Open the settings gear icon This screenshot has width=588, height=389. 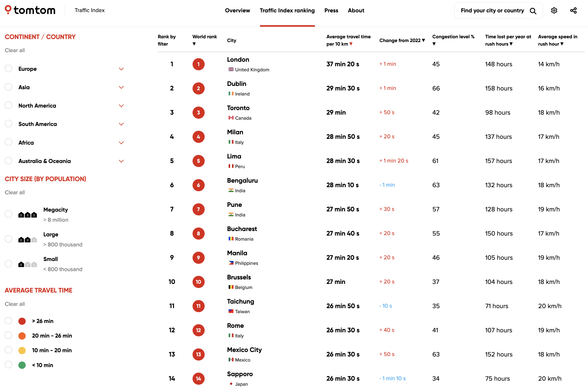click(x=554, y=11)
